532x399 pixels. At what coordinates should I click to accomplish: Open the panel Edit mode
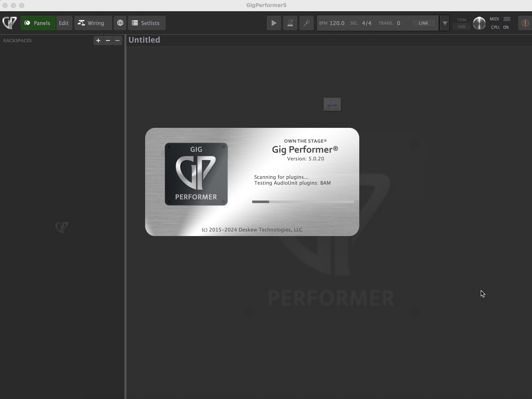pyautogui.click(x=64, y=23)
